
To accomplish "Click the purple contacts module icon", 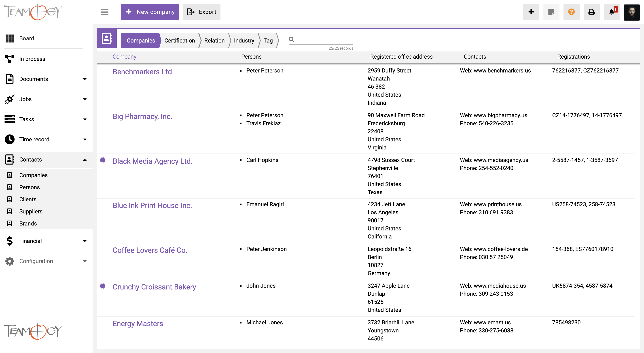I will click(106, 38).
